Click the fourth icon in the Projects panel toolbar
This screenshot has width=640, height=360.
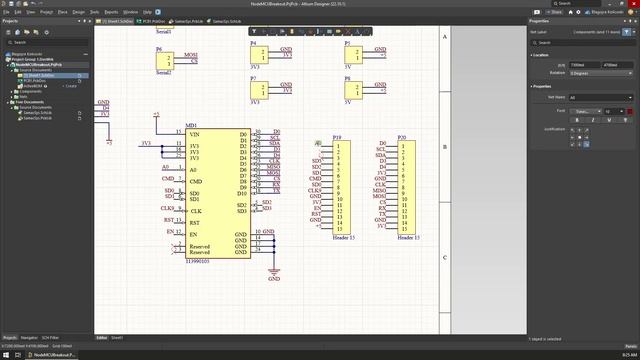point(36,32)
